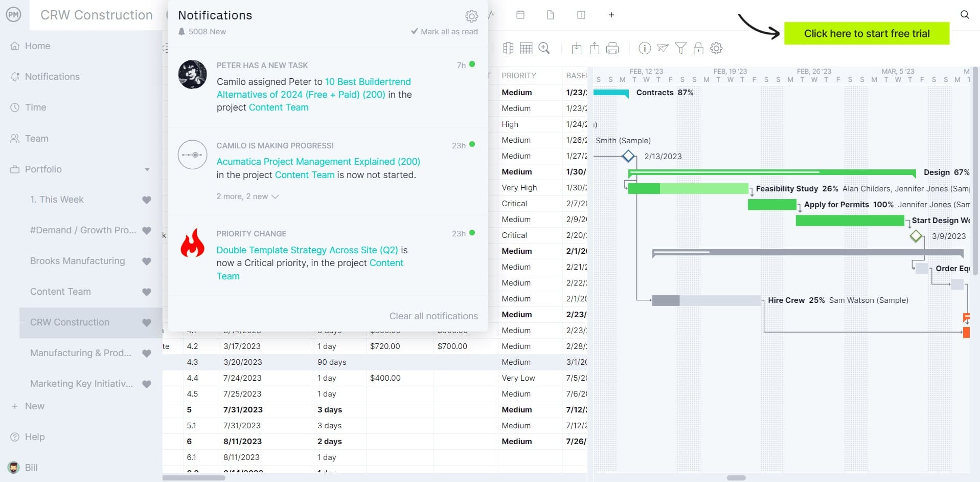Viewport: 980px width, 482px height.
Task: Select the 3/9/2023 milestone diamond
Action: click(916, 236)
